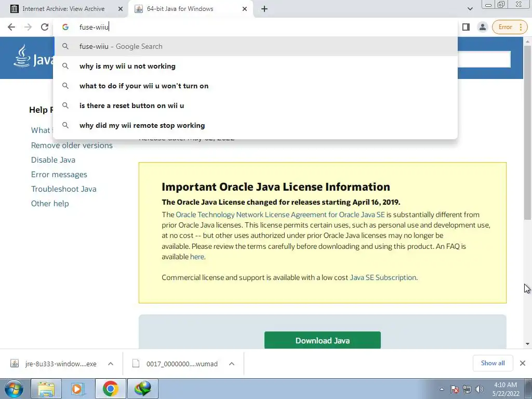Open Oracle Technology Network License Agreement link
The image size is (532, 399).
point(280,215)
